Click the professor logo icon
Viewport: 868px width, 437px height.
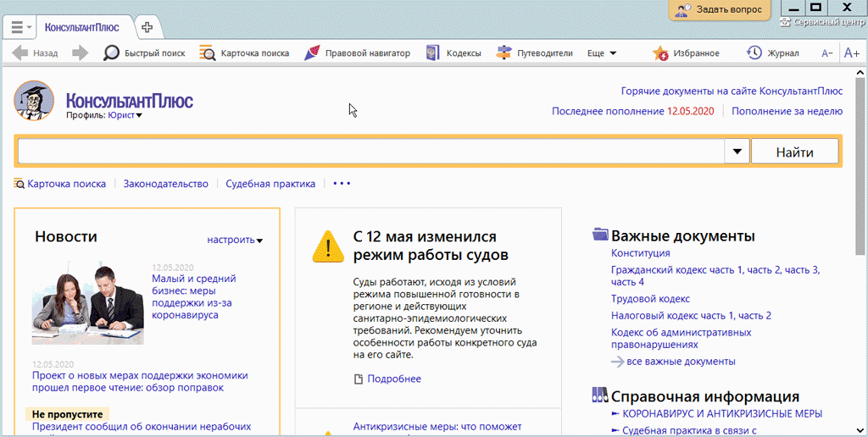coord(34,101)
